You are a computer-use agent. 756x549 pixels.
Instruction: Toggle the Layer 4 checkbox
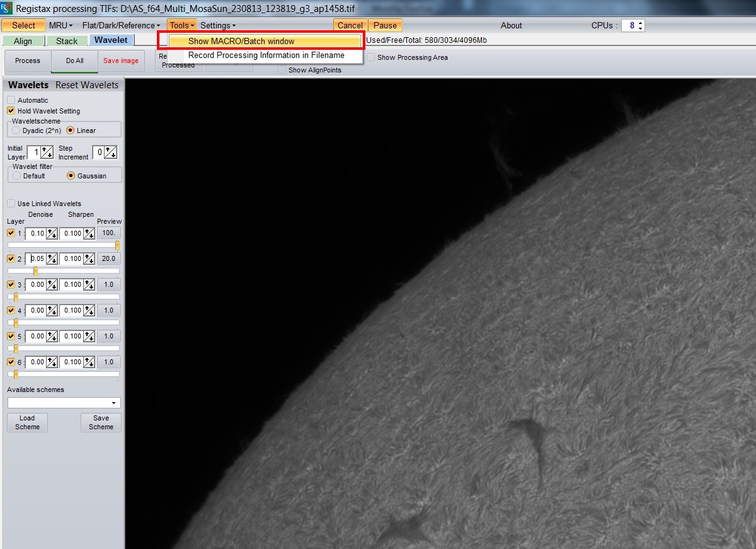point(11,310)
